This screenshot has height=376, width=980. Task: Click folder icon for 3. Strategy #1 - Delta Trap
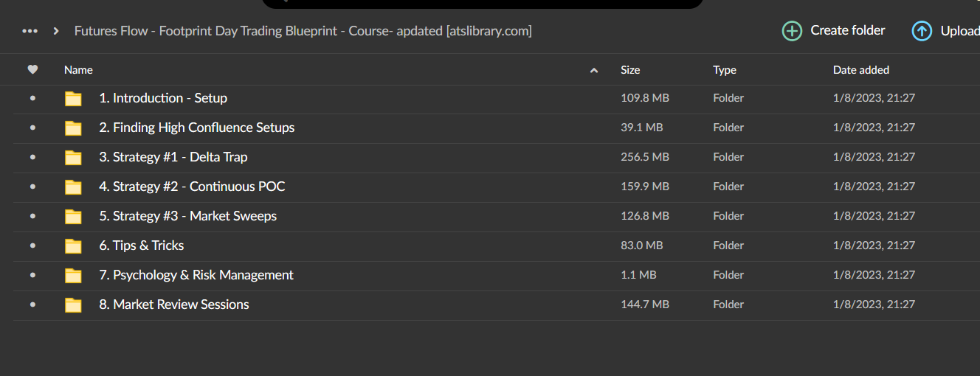73,158
